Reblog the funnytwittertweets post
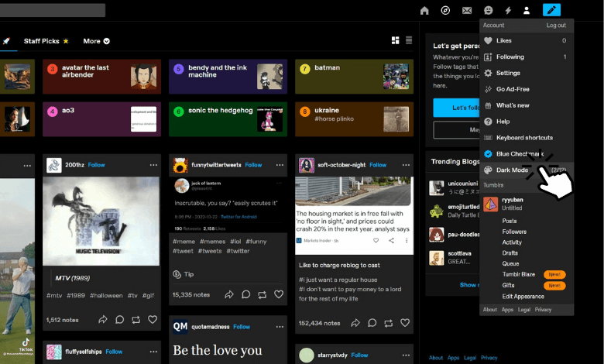 263,294
